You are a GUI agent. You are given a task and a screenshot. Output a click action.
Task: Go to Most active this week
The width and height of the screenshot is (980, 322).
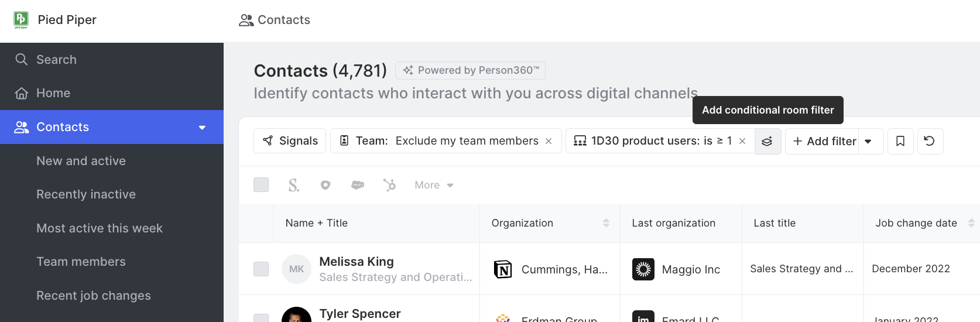click(x=100, y=228)
